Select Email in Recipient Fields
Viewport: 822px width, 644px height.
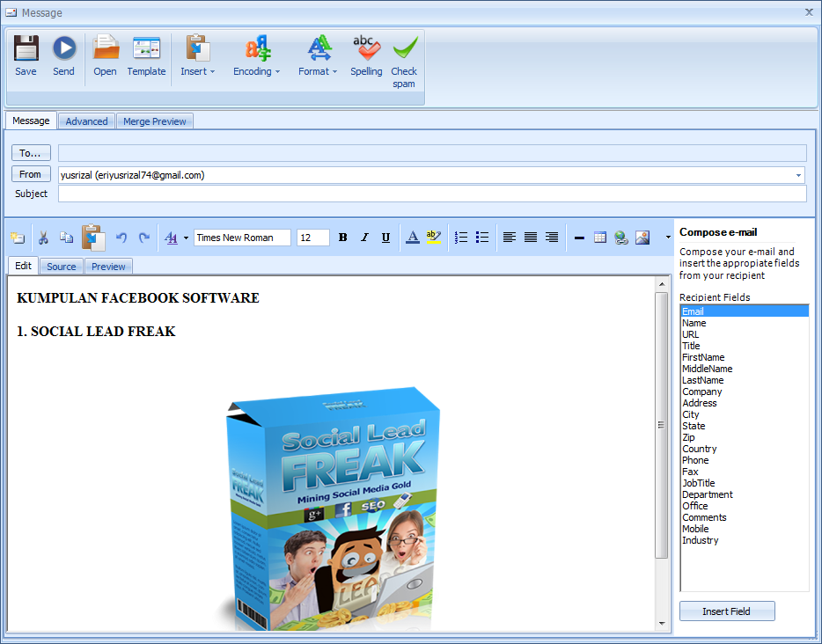744,311
